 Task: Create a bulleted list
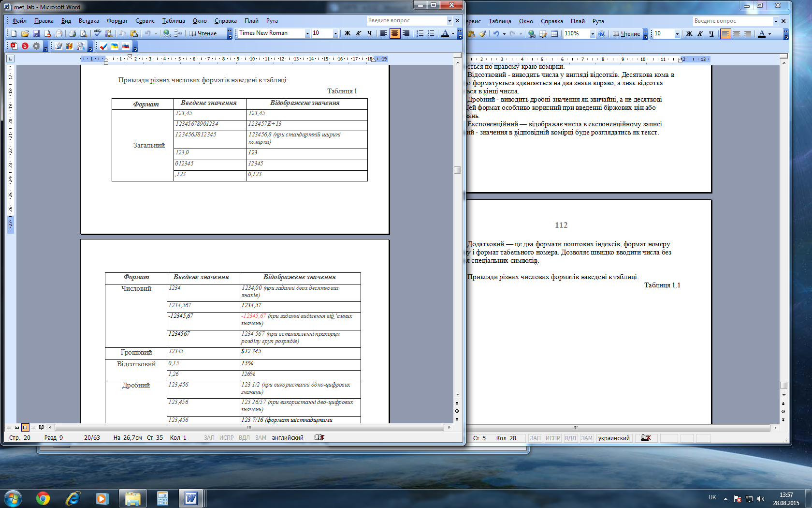coord(431,33)
